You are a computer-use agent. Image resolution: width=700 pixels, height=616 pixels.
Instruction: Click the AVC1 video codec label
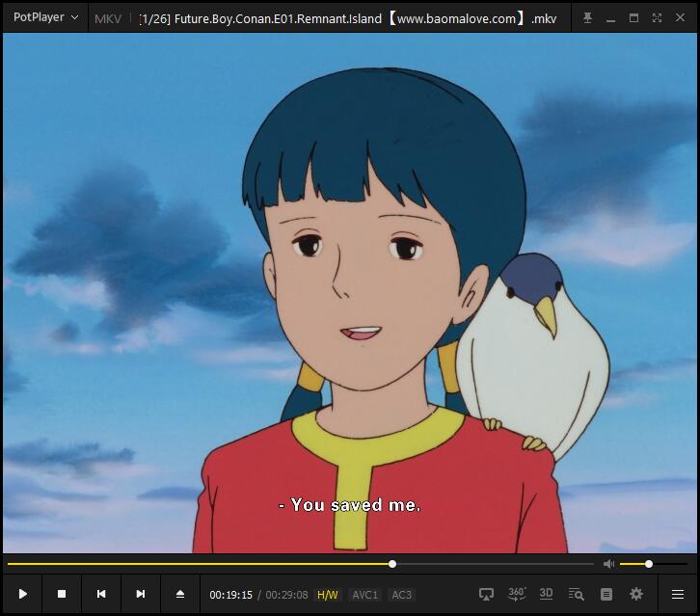(364, 595)
